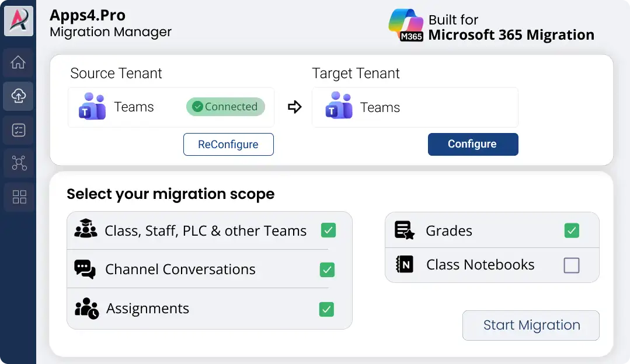630x364 pixels.
Task: Click the Configure target tenant button
Action: click(473, 144)
